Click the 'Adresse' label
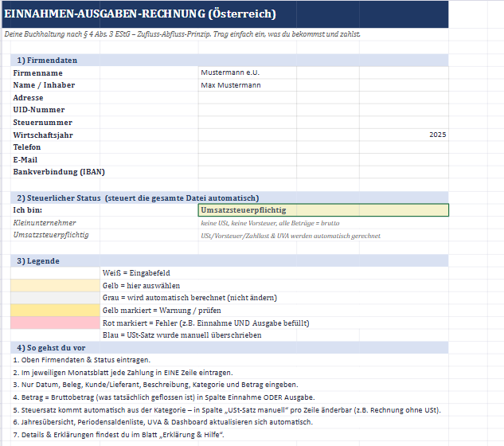This screenshot has width=504, height=446. coord(28,98)
